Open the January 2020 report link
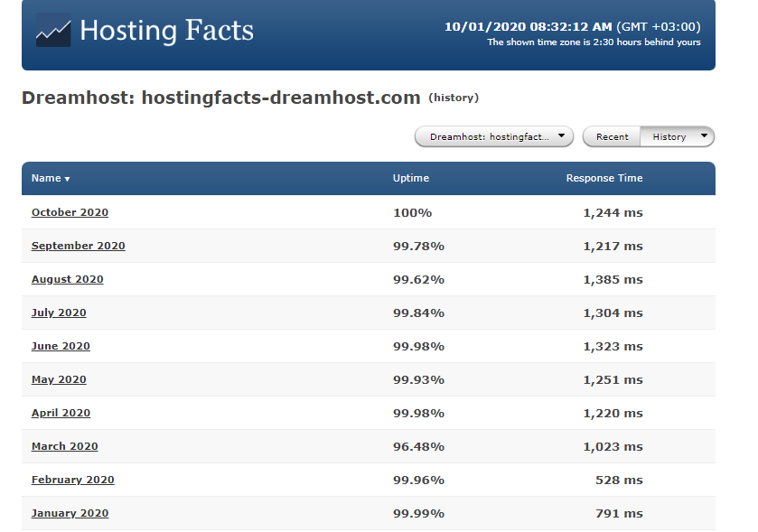This screenshot has width=758, height=532. (70, 513)
